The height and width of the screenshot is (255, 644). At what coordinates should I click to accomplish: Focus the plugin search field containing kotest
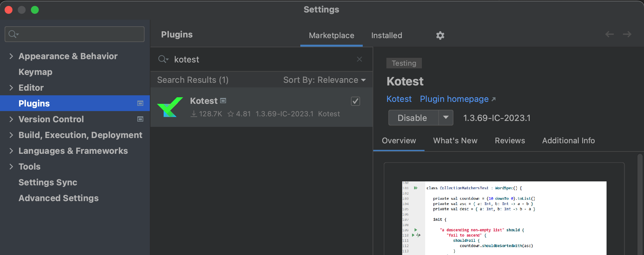click(x=262, y=59)
